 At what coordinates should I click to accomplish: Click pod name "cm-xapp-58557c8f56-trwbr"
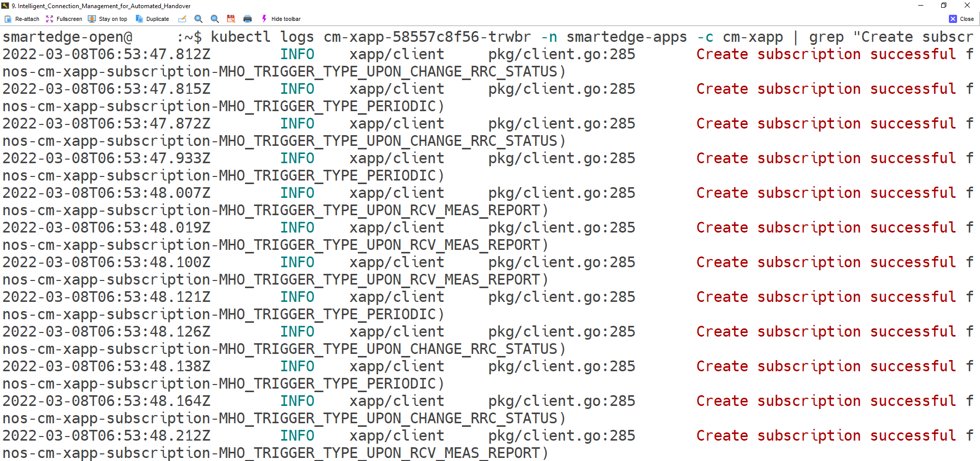427,37
